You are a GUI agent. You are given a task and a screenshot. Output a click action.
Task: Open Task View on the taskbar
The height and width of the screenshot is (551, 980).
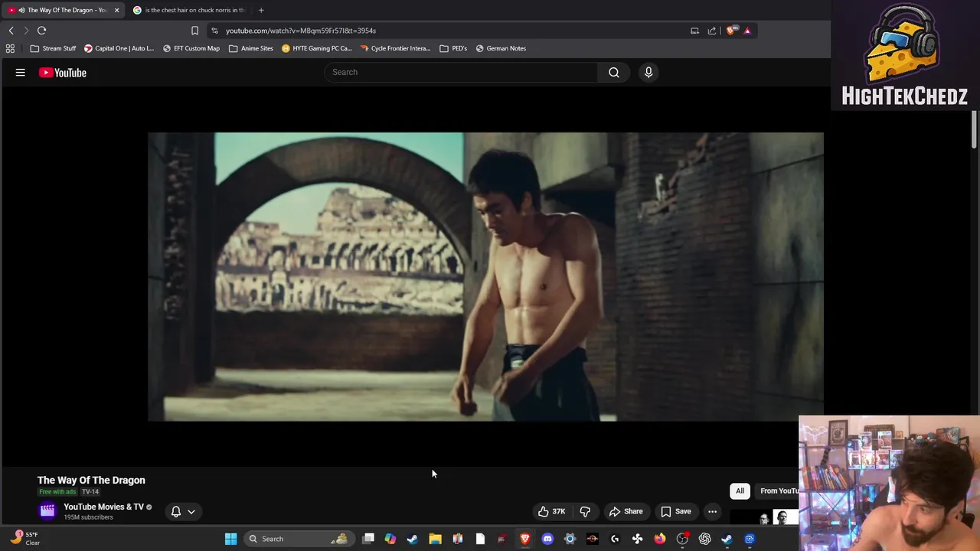368,539
